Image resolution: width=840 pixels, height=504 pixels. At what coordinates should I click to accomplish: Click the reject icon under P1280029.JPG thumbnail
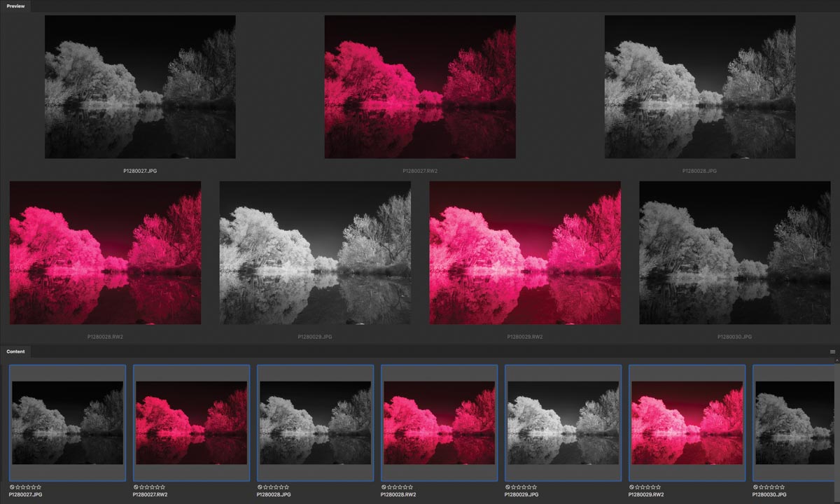pyautogui.click(x=507, y=487)
